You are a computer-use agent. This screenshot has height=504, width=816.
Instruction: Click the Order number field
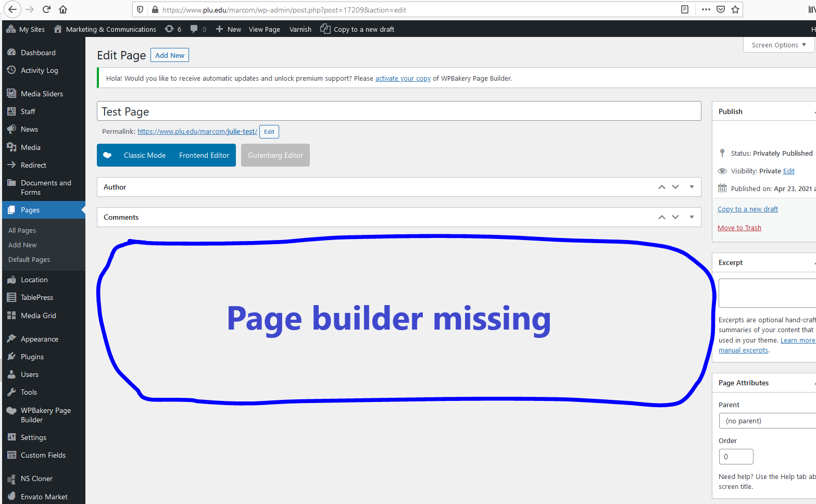[736, 457]
